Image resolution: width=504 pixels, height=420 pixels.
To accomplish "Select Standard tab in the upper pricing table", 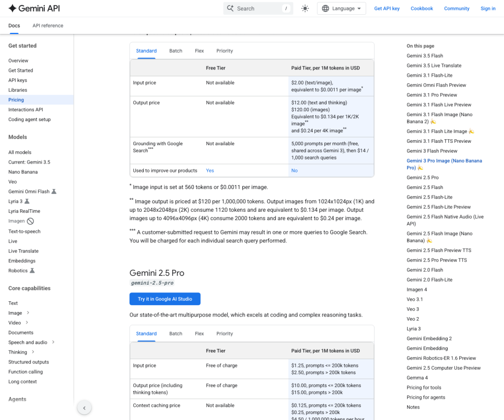I will tap(146, 51).
